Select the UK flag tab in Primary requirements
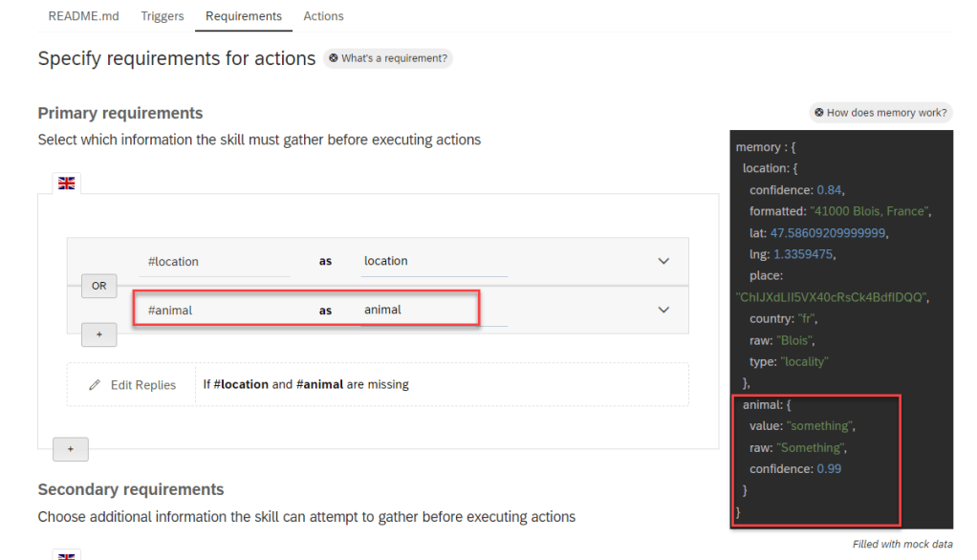Screen dimensions: 977x560 tap(67, 183)
